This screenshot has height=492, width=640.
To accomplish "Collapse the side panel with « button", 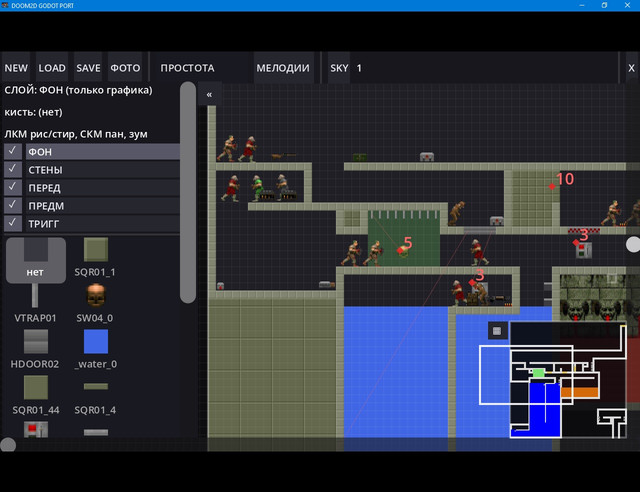I will 209,94.
